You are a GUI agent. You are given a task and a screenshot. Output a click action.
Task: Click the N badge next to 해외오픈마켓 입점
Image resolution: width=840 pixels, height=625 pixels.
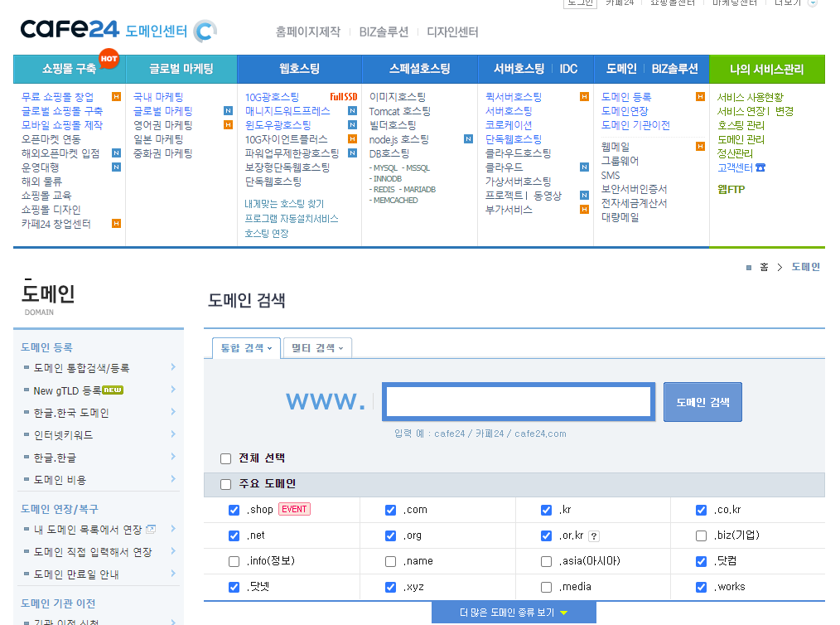116,153
